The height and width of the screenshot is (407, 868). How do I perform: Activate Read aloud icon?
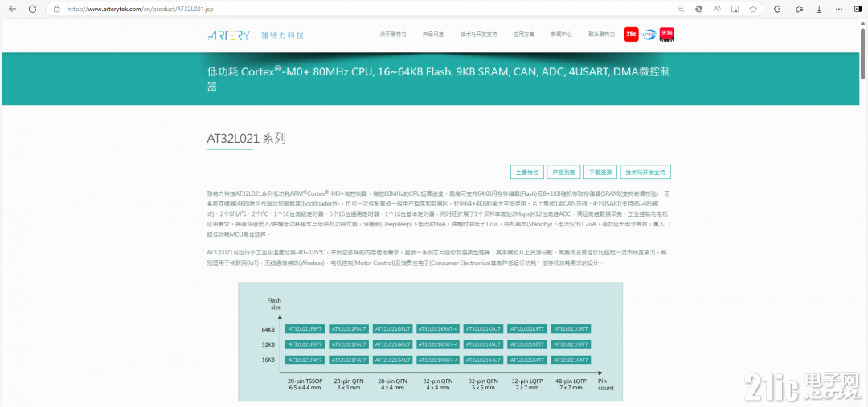717,9
